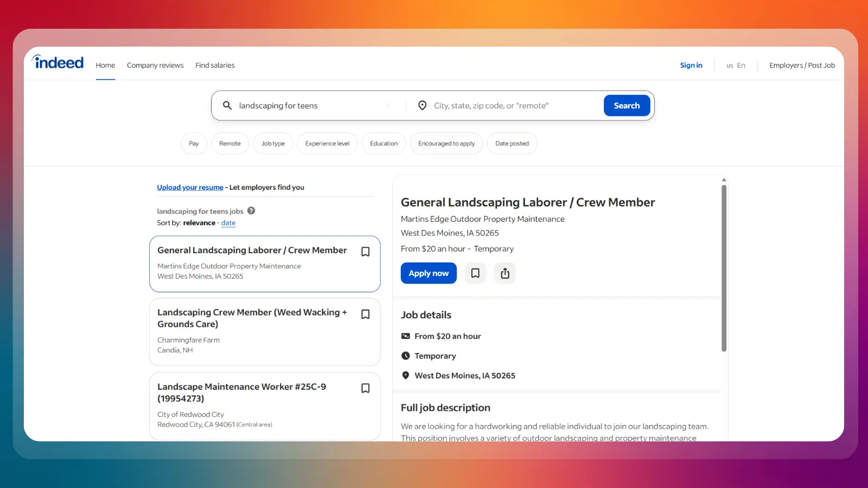Click the magnifying glass icon in the search box
Viewport: 868px width, 488px height.
click(227, 105)
